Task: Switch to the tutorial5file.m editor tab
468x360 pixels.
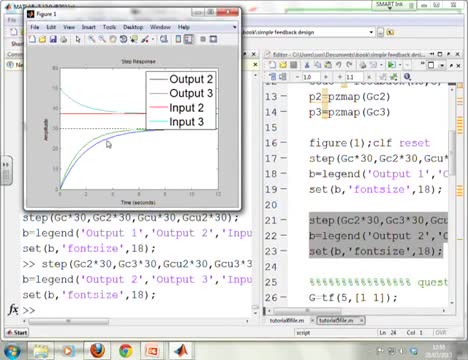Action: 338,320
